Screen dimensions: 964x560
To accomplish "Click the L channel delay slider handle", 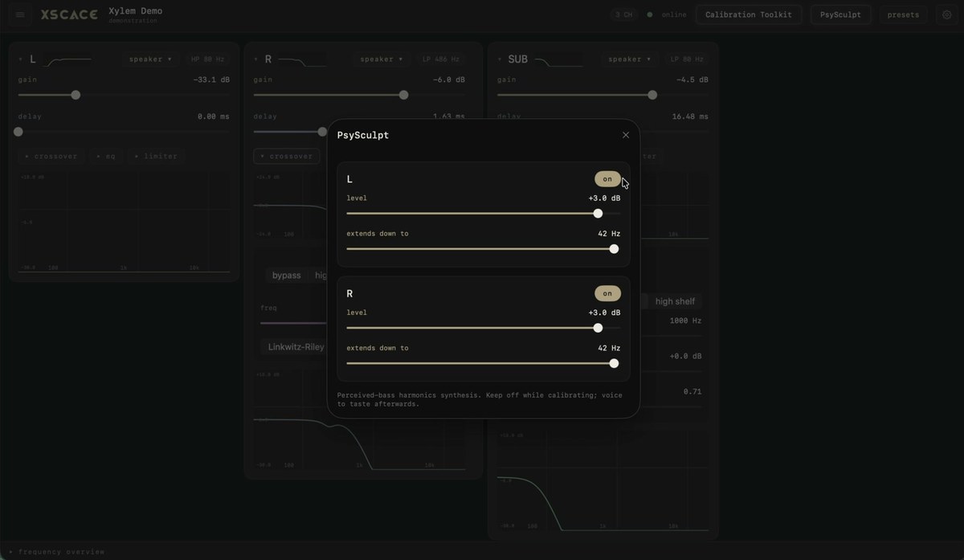I will coord(18,132).
